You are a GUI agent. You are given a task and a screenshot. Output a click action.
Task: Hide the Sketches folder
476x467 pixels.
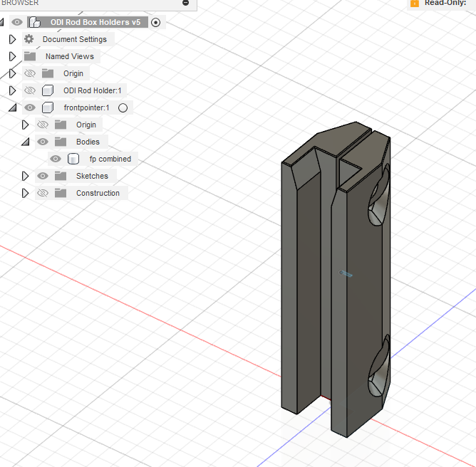coord(43,176)
